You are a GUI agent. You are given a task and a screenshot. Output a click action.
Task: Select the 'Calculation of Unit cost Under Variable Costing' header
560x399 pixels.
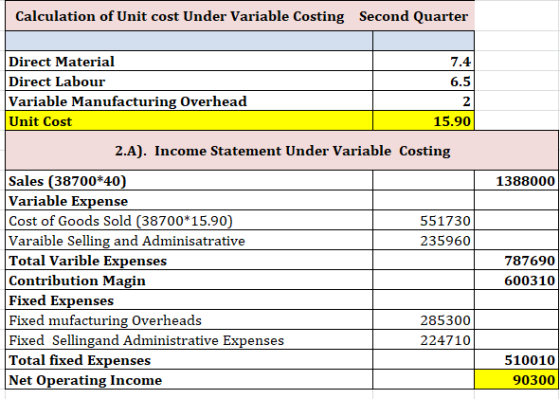click(180, 16)
